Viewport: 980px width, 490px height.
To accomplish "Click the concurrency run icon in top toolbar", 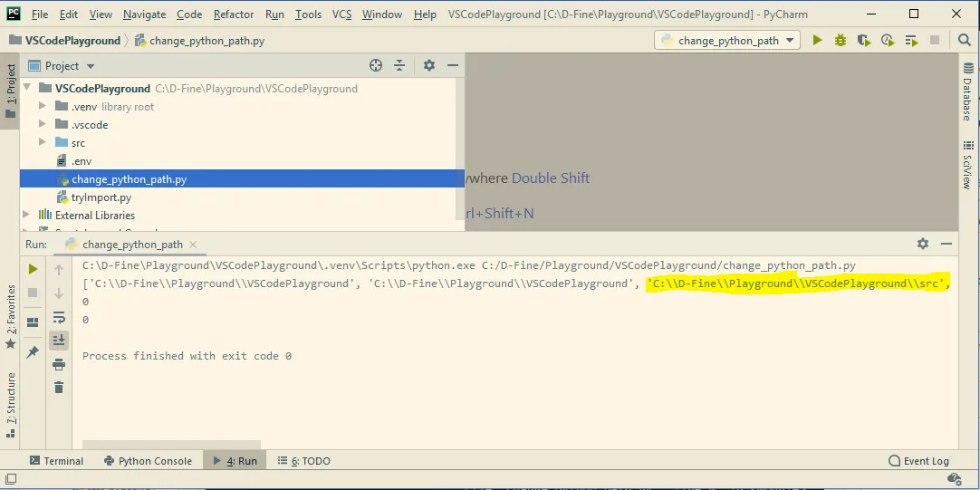I will coord(911,41).
